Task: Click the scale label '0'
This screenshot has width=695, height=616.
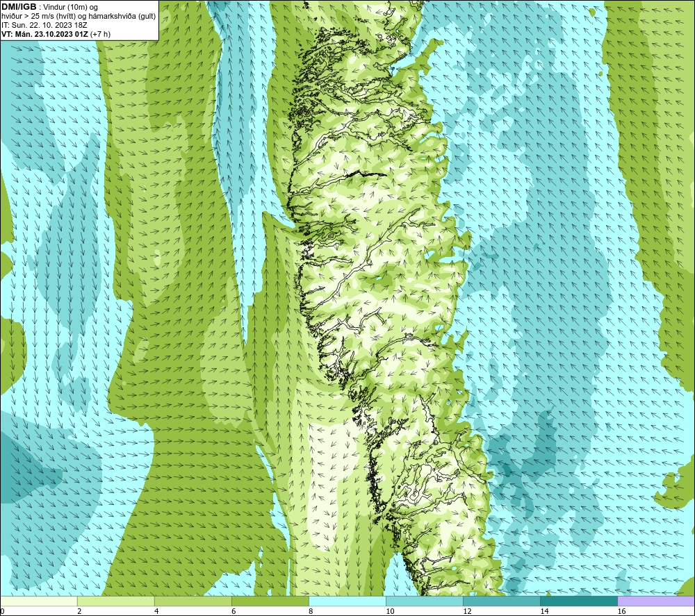Action: tap(2, 612)
